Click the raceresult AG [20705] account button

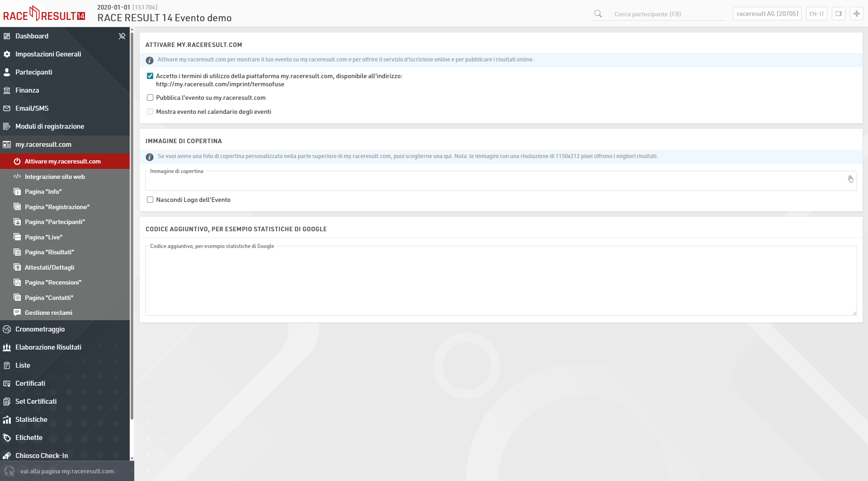click(767, 14)
